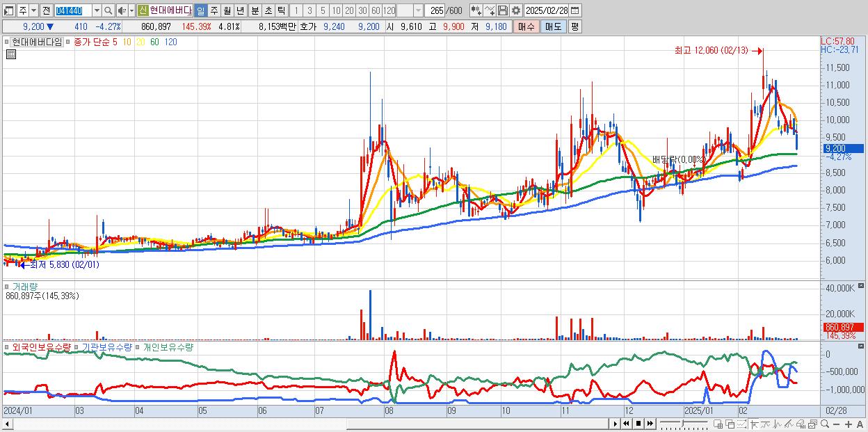Select the 주 weekly chart period
868x432 pixels.
(x=214, y=10)
